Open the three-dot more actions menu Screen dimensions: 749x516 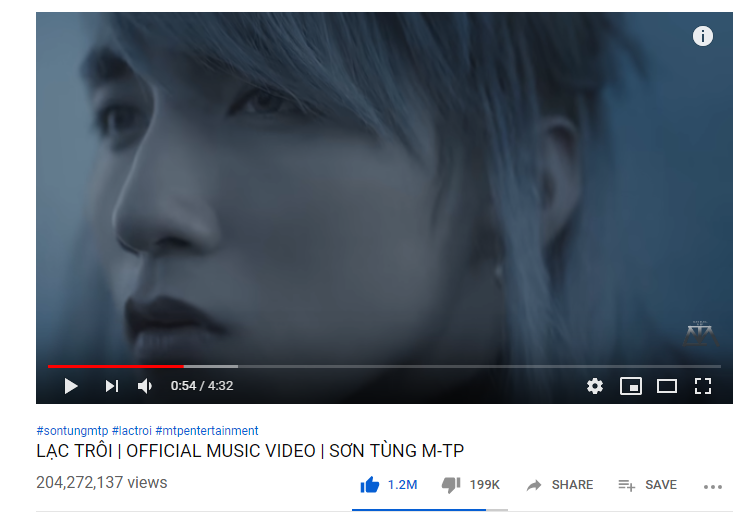point(713,487)
